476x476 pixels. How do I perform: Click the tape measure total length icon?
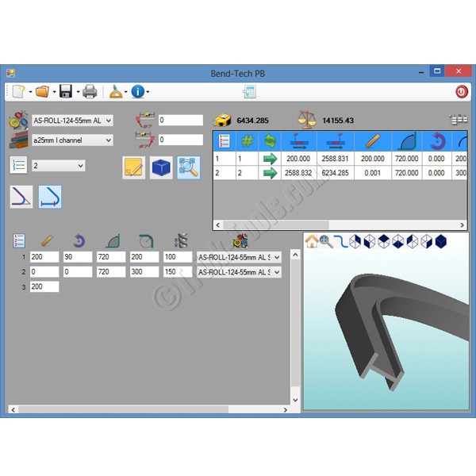pos(222,120)
